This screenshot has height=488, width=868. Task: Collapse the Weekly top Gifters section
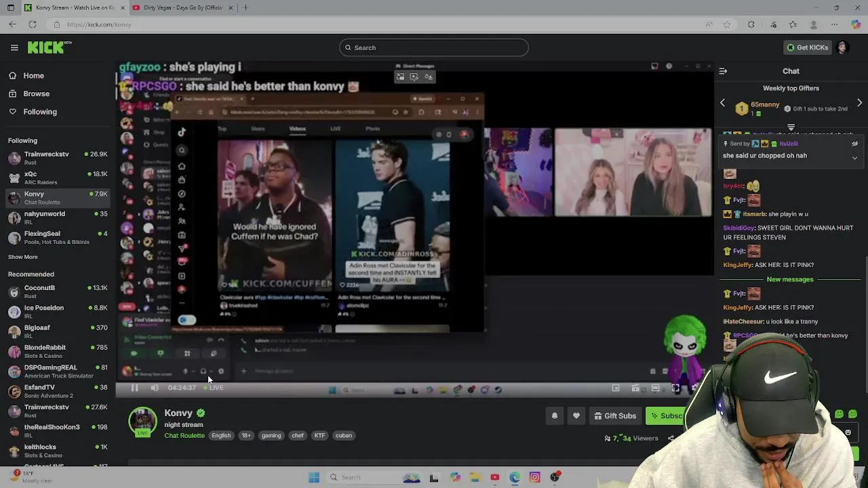pyautogui.click(x=791, y=127)
